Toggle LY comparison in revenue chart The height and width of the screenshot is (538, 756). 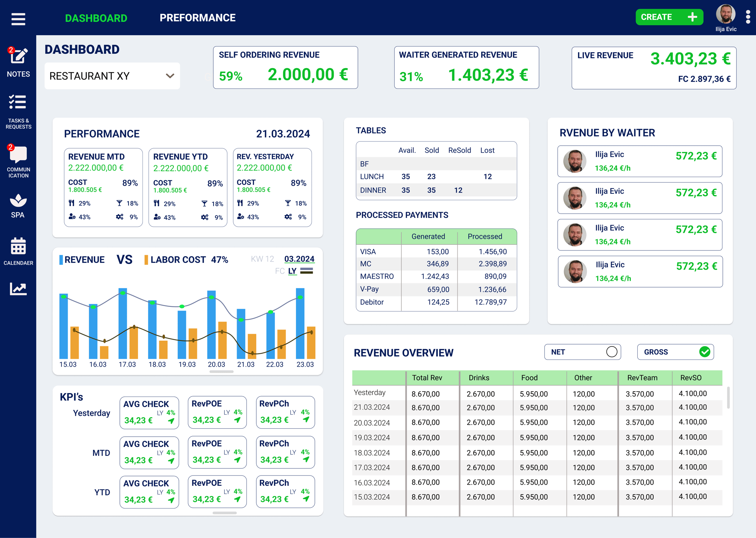click(292, 271)
